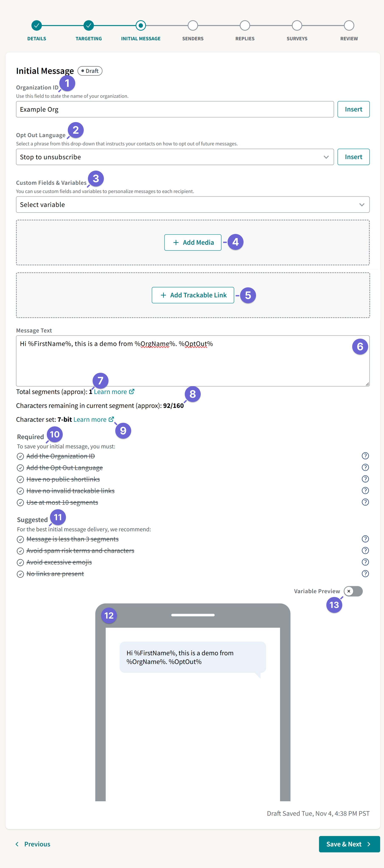Click the Targeting step completed checkmark icon
The height and width of the screenshot is (868, 384).
[88, 25]
